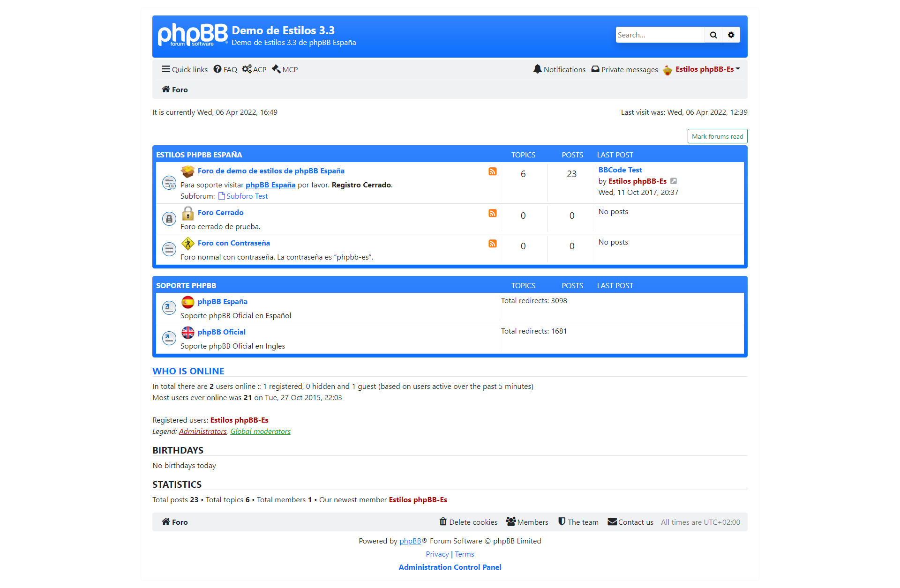
Task: Open Administration Control Panel footer link
Action: point(450,567)
